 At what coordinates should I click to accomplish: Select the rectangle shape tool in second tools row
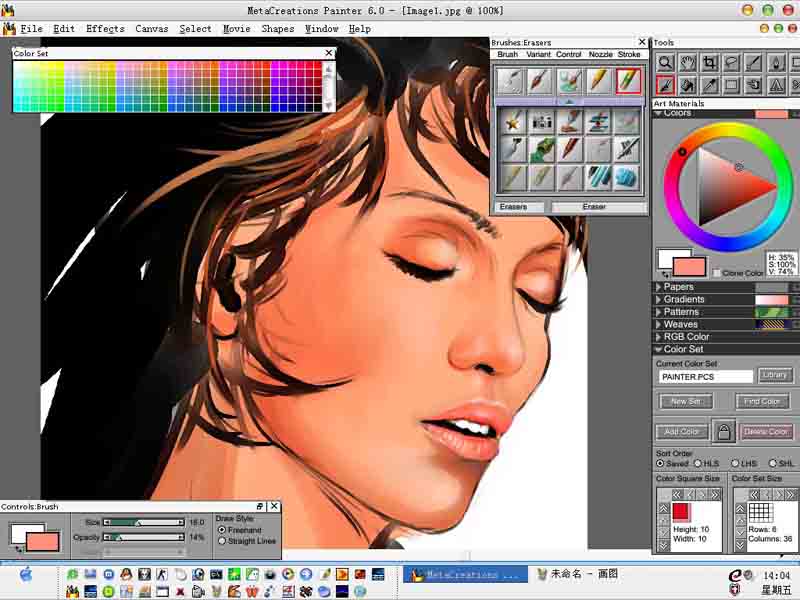732,85
